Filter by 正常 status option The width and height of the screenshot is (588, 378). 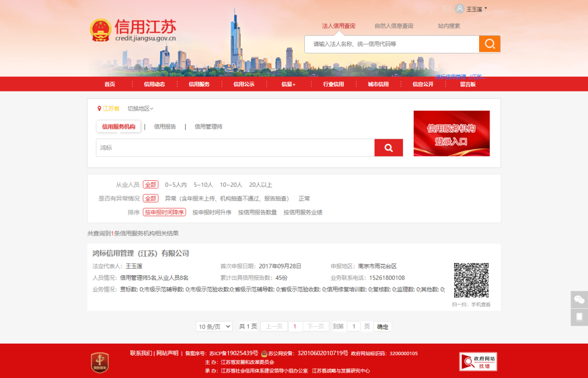tap(304, 199)
